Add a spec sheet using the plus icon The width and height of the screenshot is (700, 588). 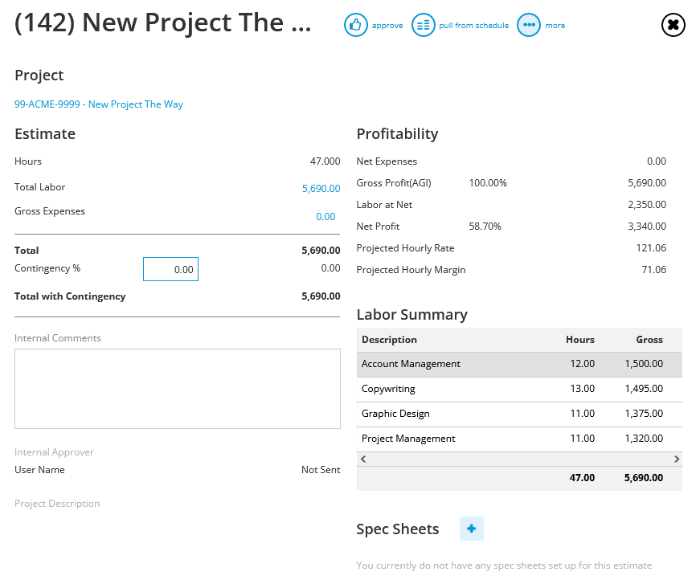click(x=472, y=529)
